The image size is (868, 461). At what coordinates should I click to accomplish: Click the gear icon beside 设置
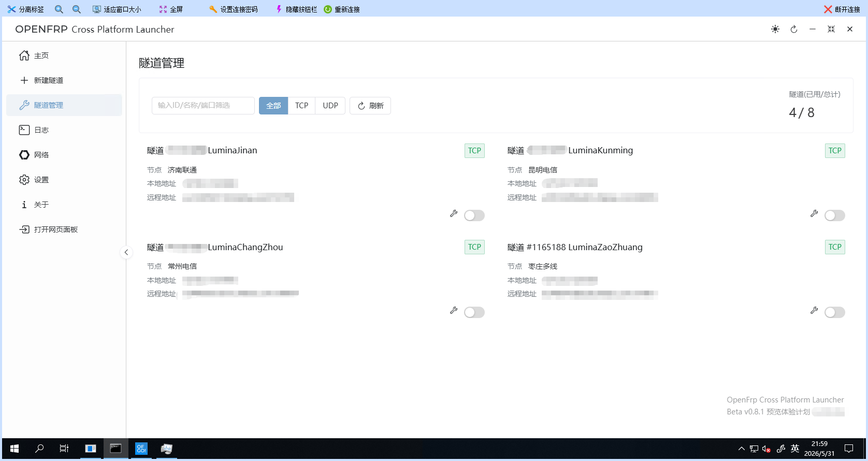(x=24, y=180)
